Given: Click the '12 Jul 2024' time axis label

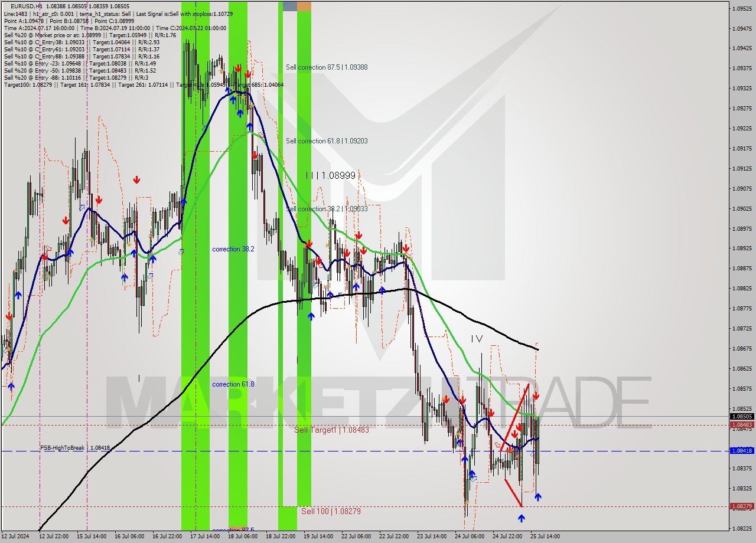Looking at the screenshot, I should click(15, 537).
